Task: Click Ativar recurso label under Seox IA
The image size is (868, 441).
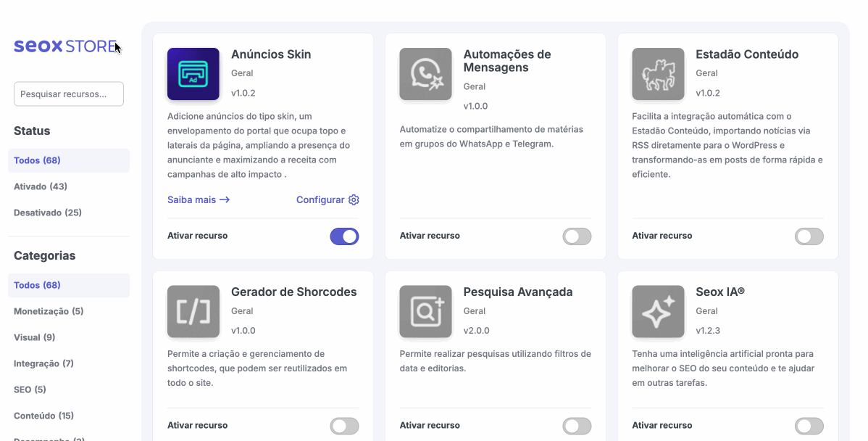Action: [x=662, y=426]
